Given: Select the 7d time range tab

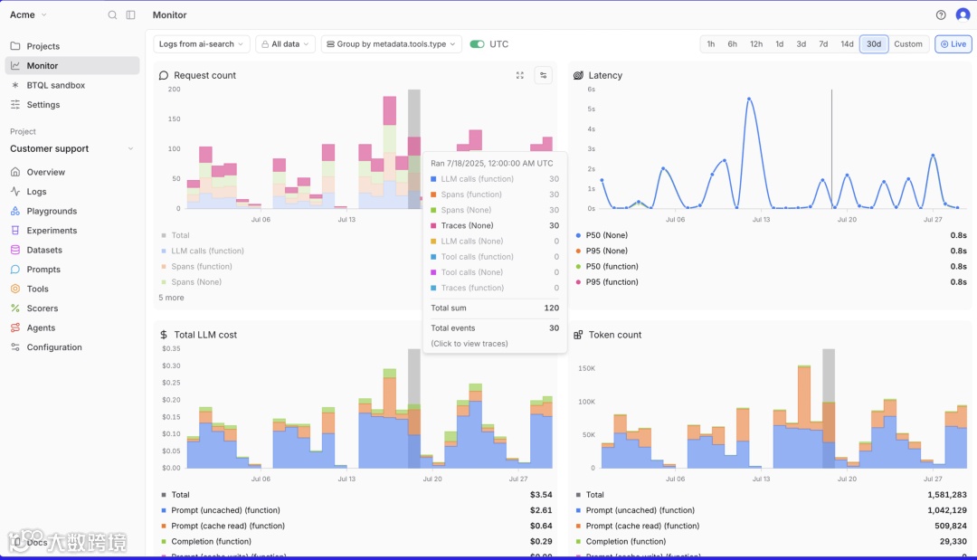Looking at the screenshot, I should pos(823,44).
